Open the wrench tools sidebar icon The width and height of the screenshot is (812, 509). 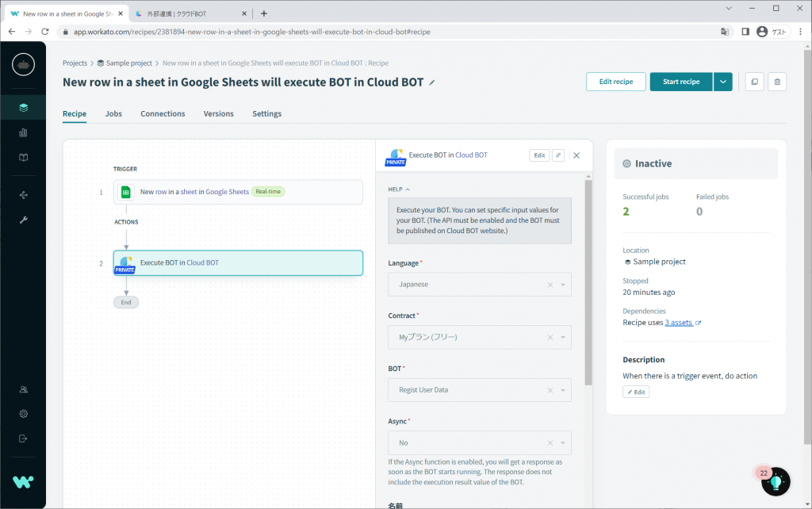tap(23, 220)
